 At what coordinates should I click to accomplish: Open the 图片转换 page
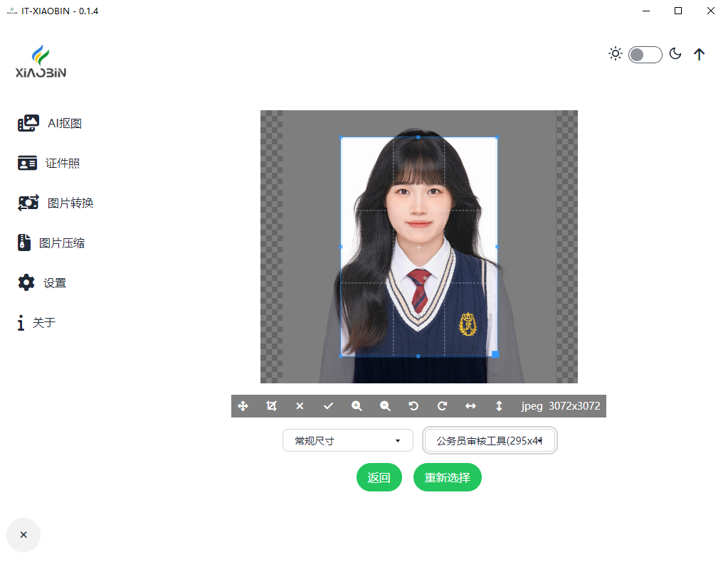70,203
